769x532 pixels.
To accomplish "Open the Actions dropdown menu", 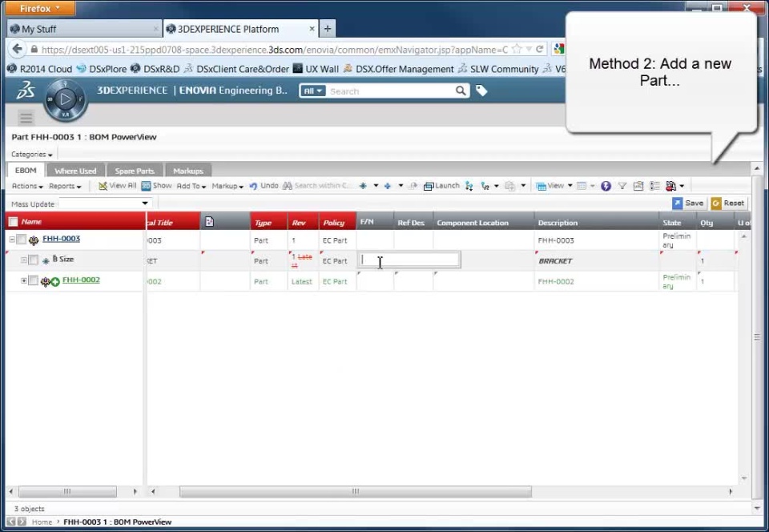I will (x=27, y=187).
